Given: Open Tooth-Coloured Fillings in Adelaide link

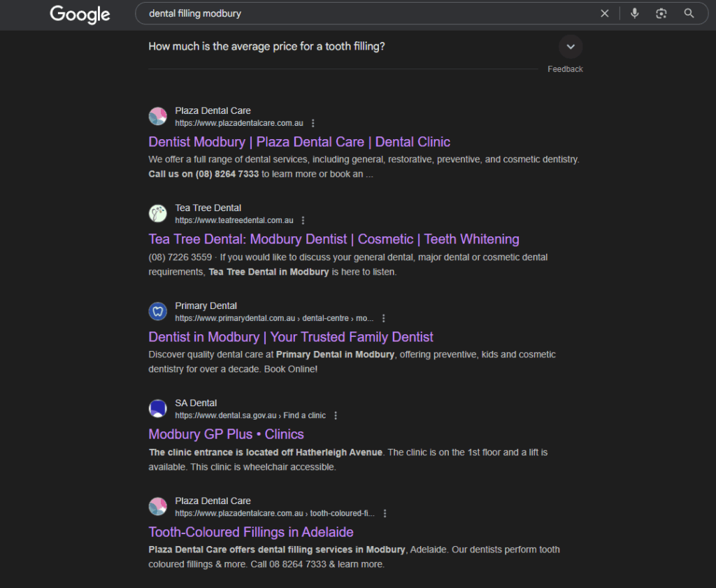Looking at the screenshot, I should click(x=251, y=532).
